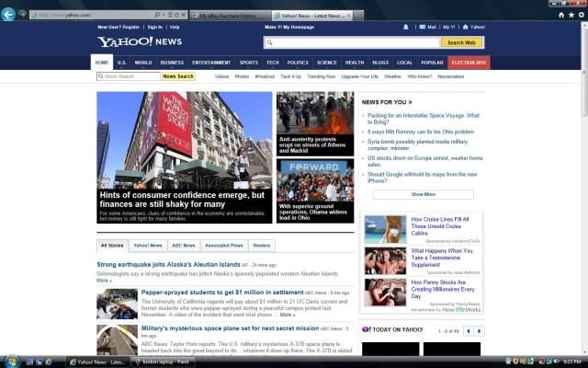The width and height of the screenshot is (588, 368).
Task: Open Strong earthquake jolts Alaska's Aleutian Islands headline
Action: point(168,264)
